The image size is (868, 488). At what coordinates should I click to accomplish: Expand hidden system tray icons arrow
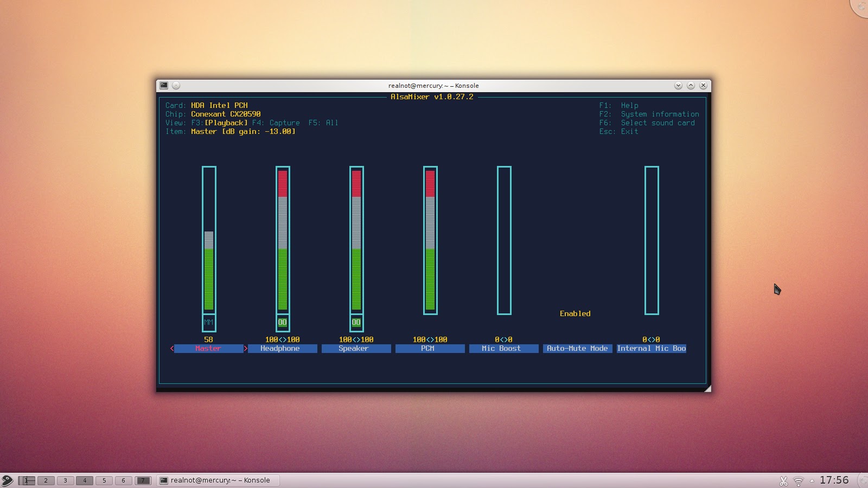coord(812,481)
